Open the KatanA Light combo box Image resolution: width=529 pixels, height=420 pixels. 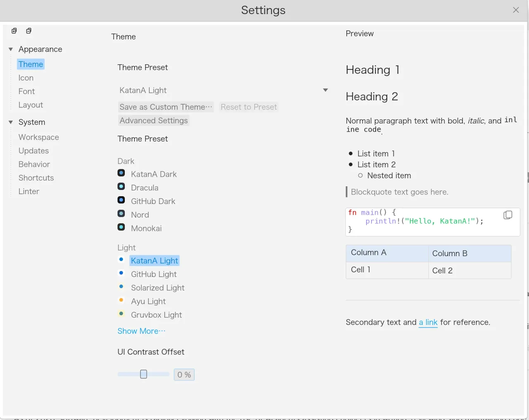(x=224, y=90)
